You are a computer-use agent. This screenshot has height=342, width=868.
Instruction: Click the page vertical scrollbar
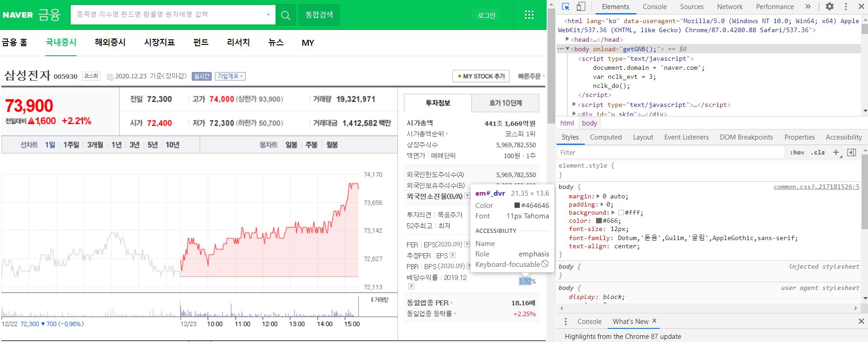point(551,66)
